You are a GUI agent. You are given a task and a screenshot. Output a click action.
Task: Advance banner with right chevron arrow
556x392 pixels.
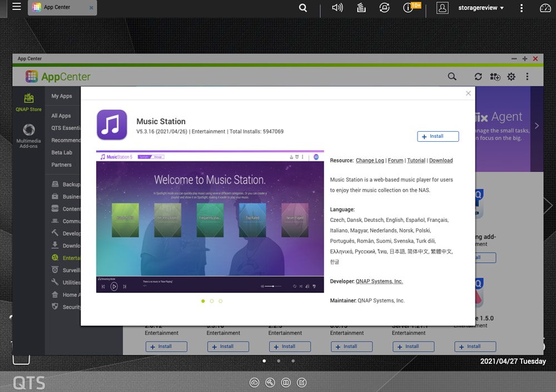tap(537, 126)
